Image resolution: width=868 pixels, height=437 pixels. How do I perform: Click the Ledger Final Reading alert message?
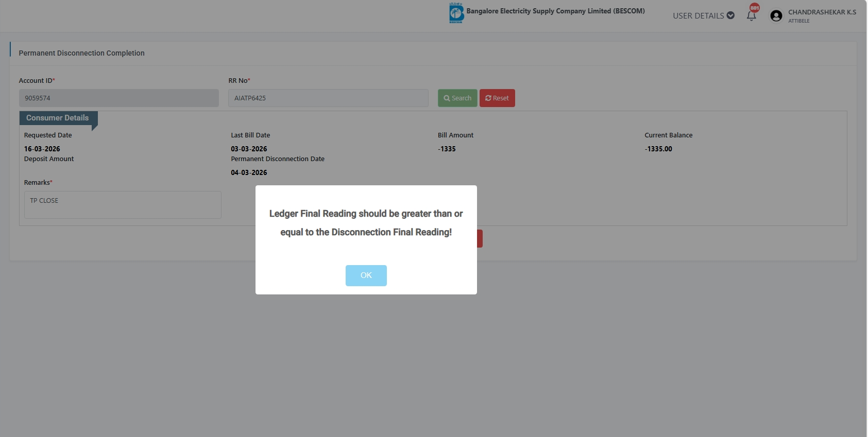tap(366, 223)
